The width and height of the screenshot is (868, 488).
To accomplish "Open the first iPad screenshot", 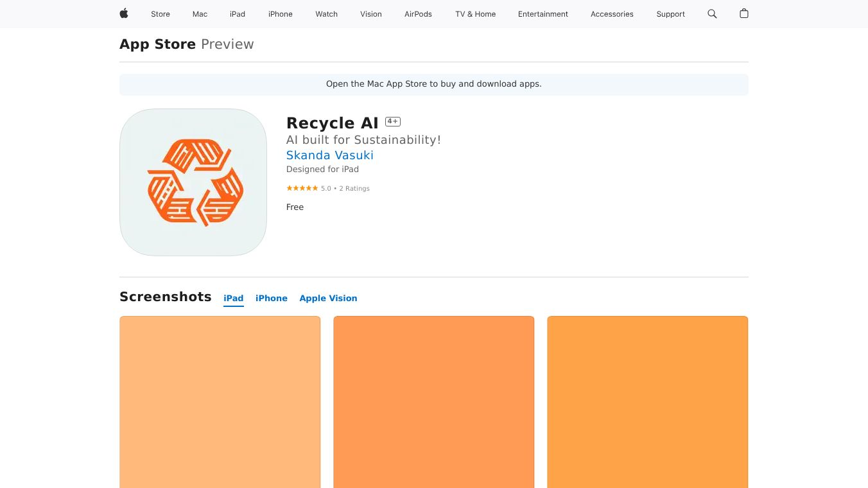I will [x=220, y=402].
